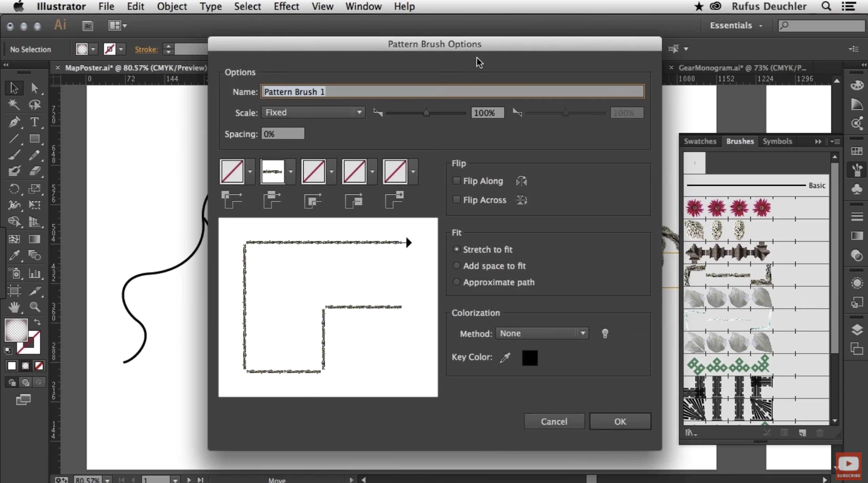Select the Add space to fit option
868x483 pixels.
[456, 265]
